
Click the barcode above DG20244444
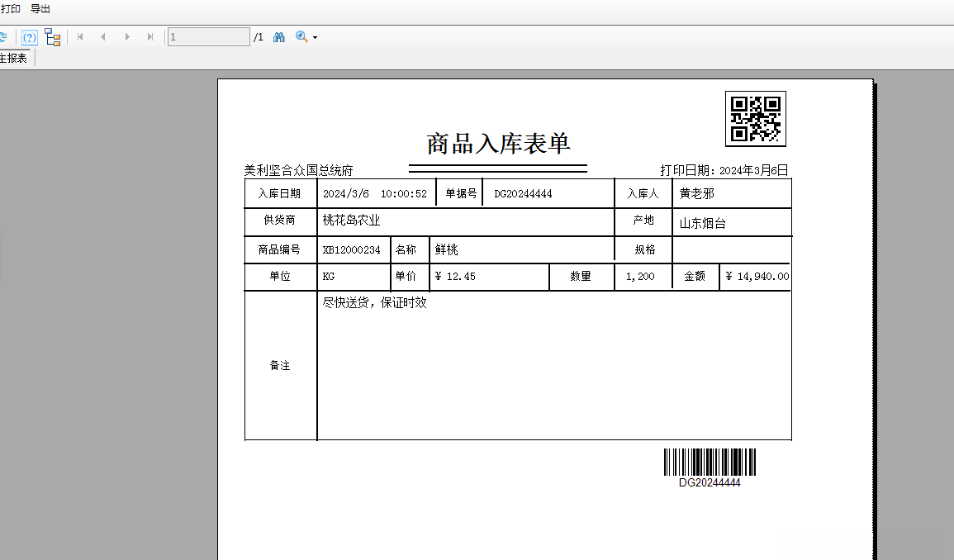pos(710,462)
